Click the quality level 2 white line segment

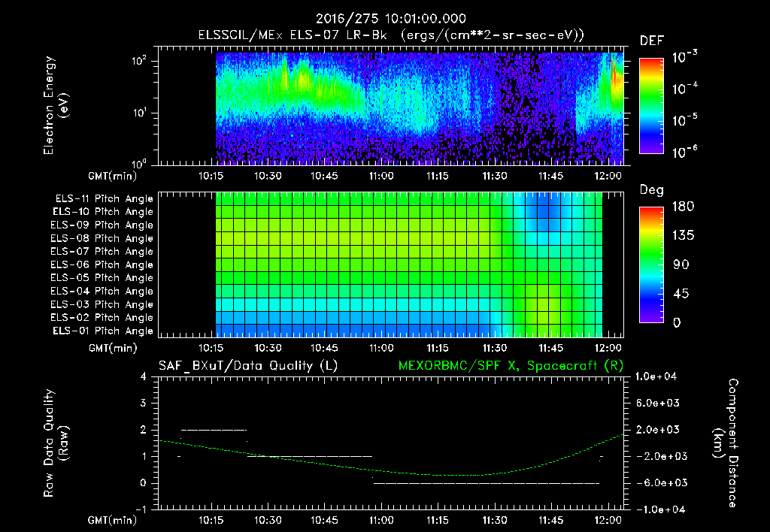214,430
